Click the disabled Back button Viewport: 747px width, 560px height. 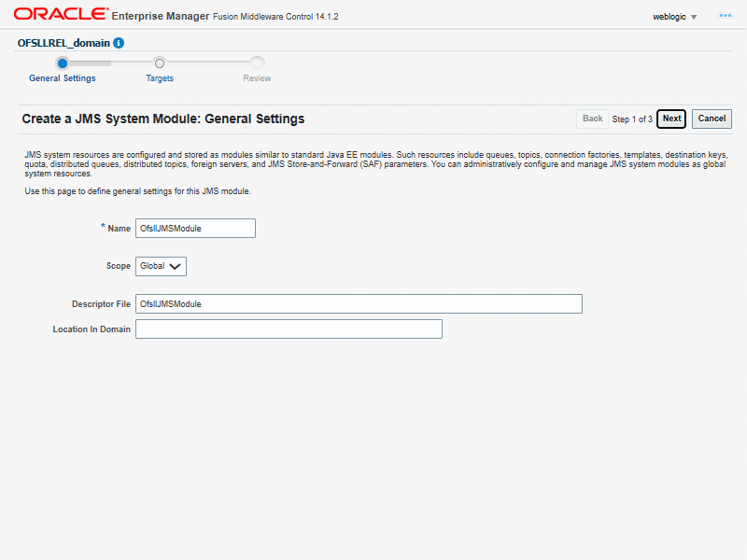tap(592, 119)
